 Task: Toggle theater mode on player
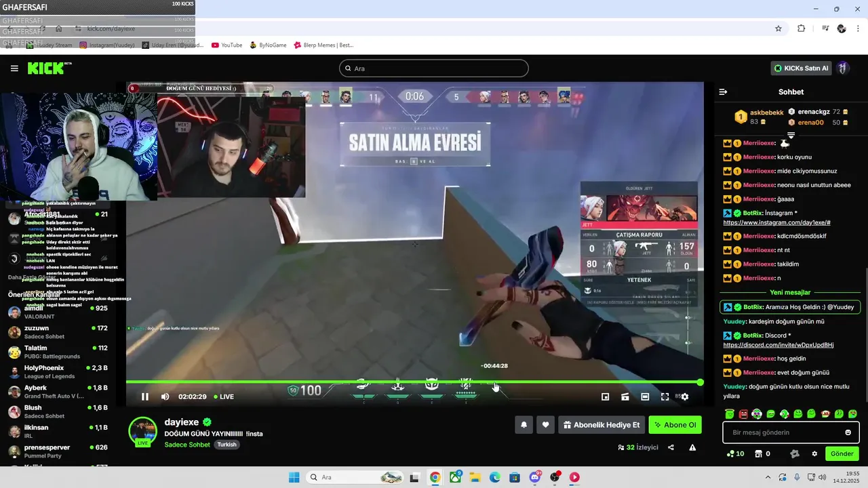645,396
